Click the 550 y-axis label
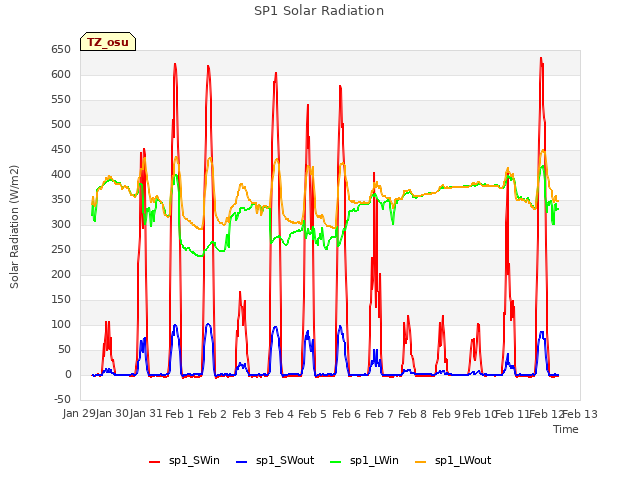 click(61, 100)
